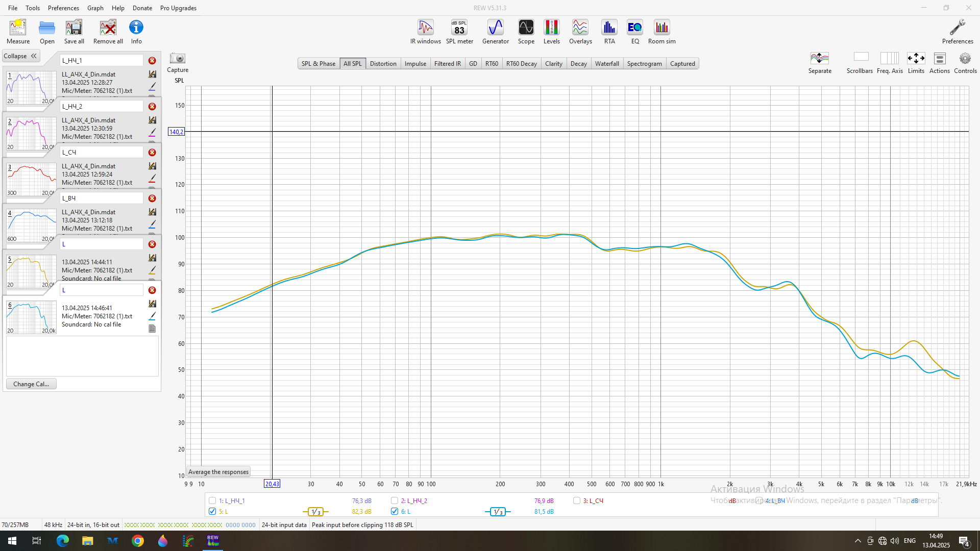Viewport: 980px width, 551px height.
Task: Open a measurement file with Open icon
Action: pos(47,32)
